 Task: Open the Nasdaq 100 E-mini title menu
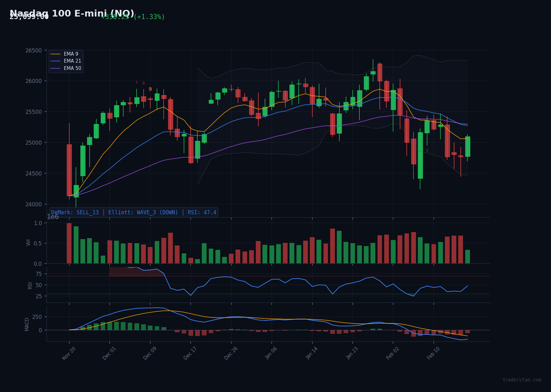(71, 13)
